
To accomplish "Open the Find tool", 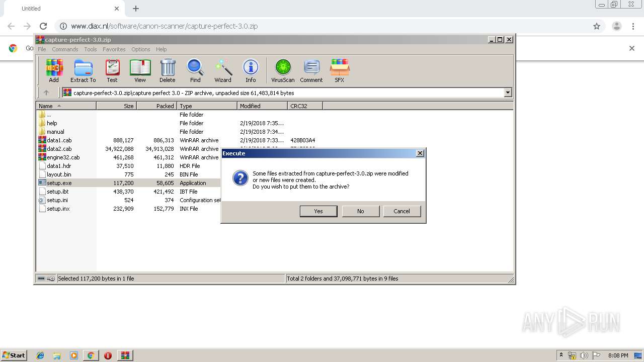I will pyautogui.click(x=195, y=70).
